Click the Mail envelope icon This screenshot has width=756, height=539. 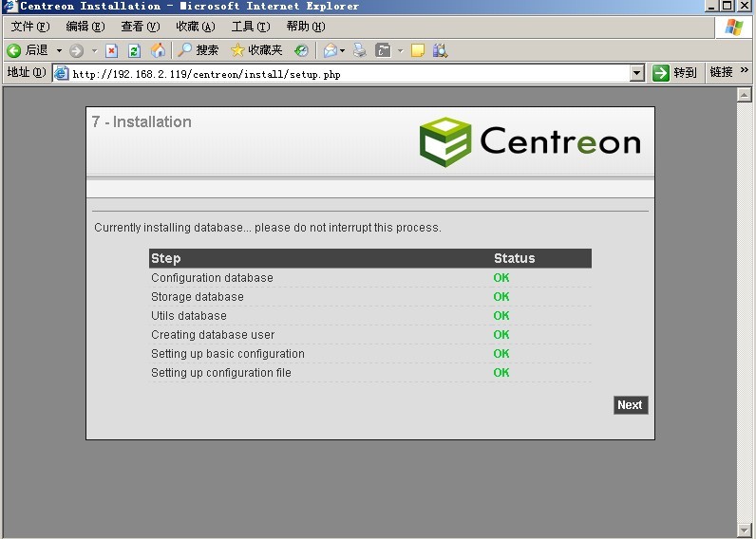330,50
